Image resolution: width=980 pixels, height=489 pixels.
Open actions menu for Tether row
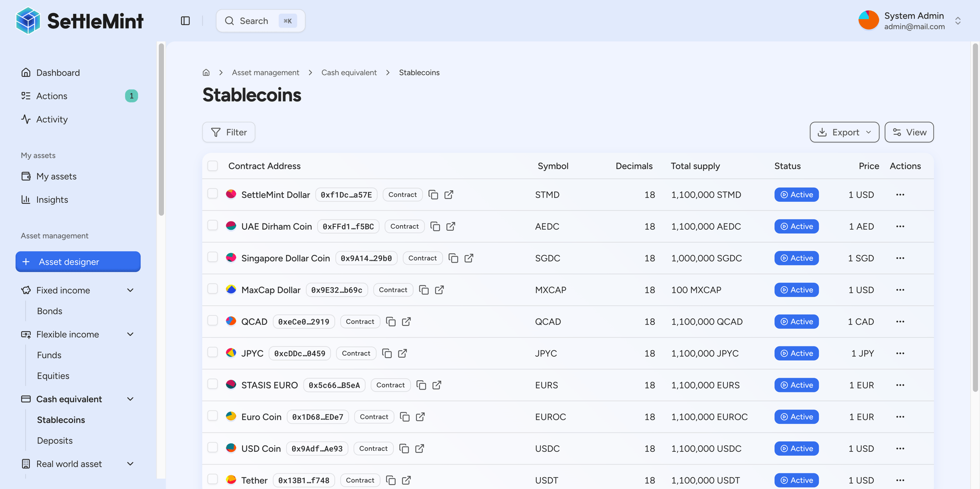[900, 480]
